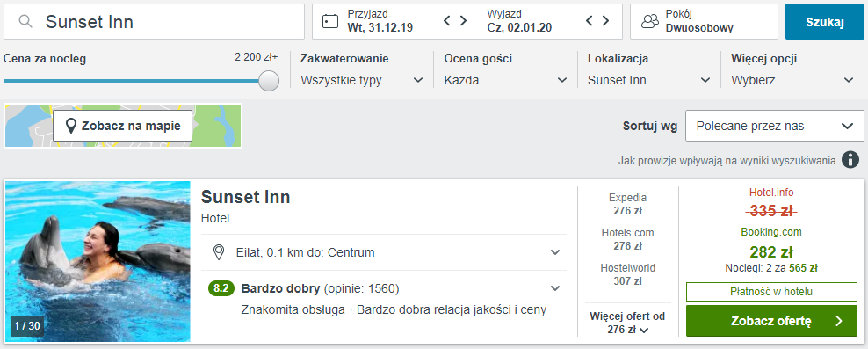Select the Expedia 276 zł offer

tap(628, 204)
